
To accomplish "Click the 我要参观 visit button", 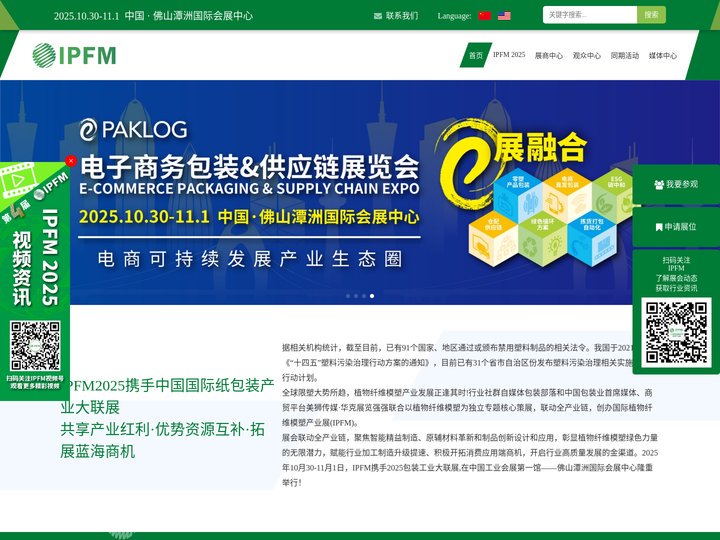I will pyautogui.click(x=676, y=184).
